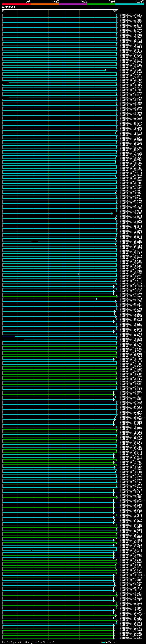Select hit UniRef100_C3PIT3

131,460
